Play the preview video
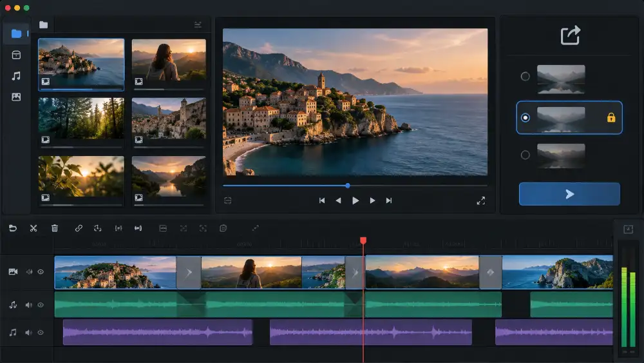Viewport: 644px width, 363px height. pos(355,201)
